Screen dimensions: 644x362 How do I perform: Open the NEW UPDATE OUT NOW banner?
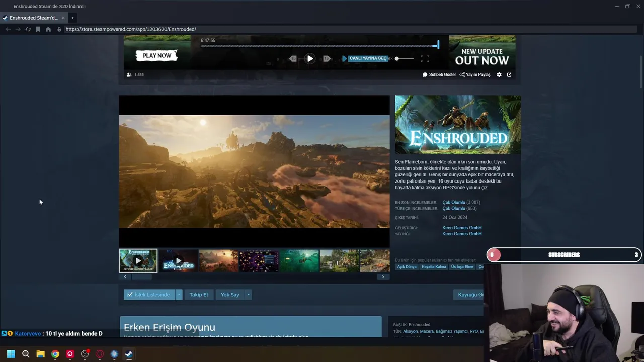tap(482, 57)
